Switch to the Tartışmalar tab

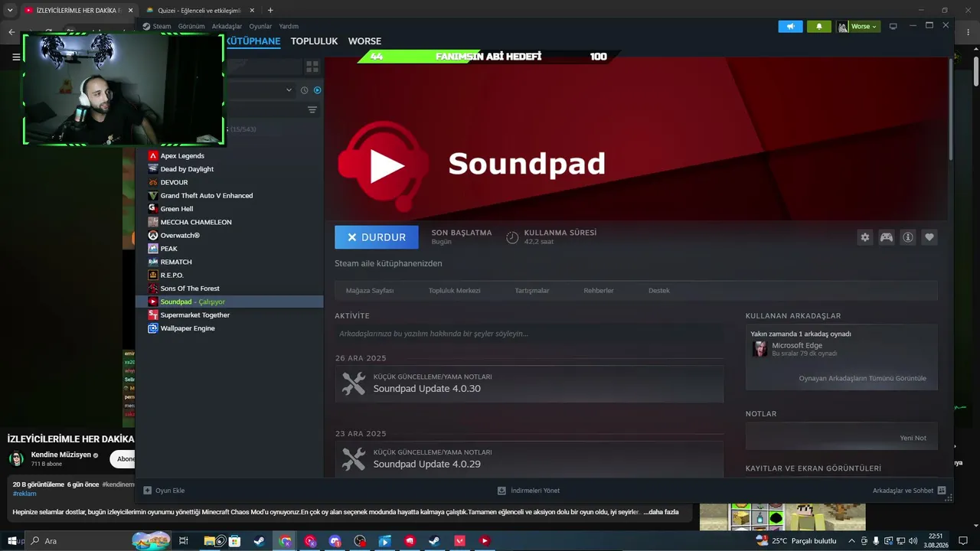pos(532,291)
